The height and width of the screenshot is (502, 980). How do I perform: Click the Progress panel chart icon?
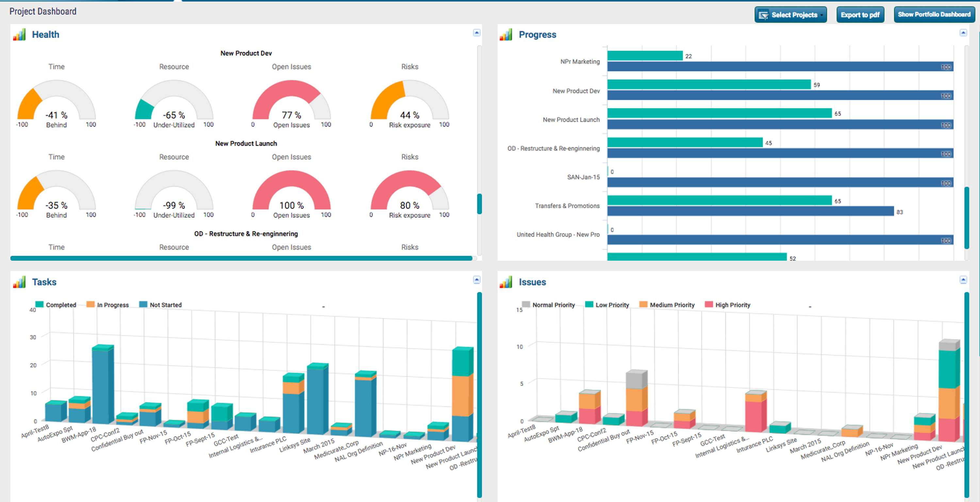(506, 35)
